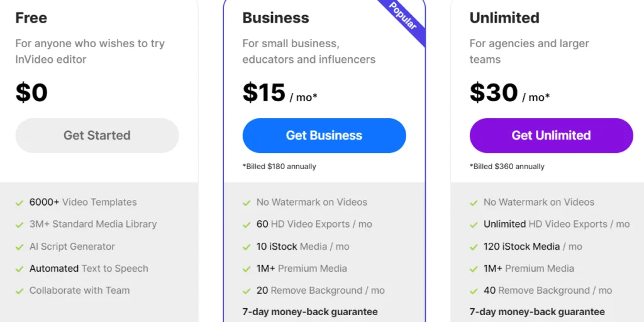Image resolution: width=644 pixels, height=322 pixels.
Task: Click checkmark next to 120 iStock Media
Action: pyautogui.click(x=474, y=247)
